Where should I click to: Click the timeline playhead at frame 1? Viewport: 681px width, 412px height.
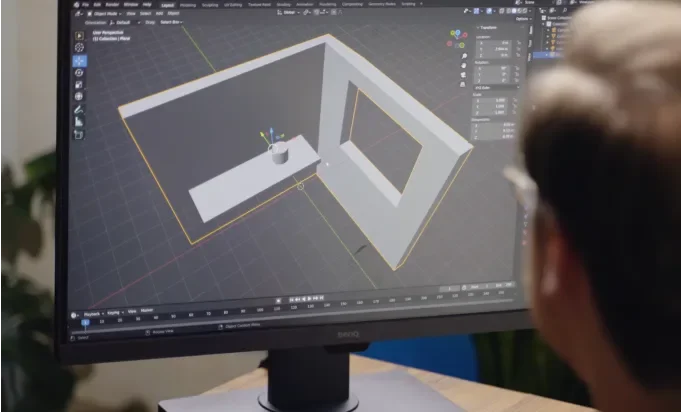pos(86,322)
